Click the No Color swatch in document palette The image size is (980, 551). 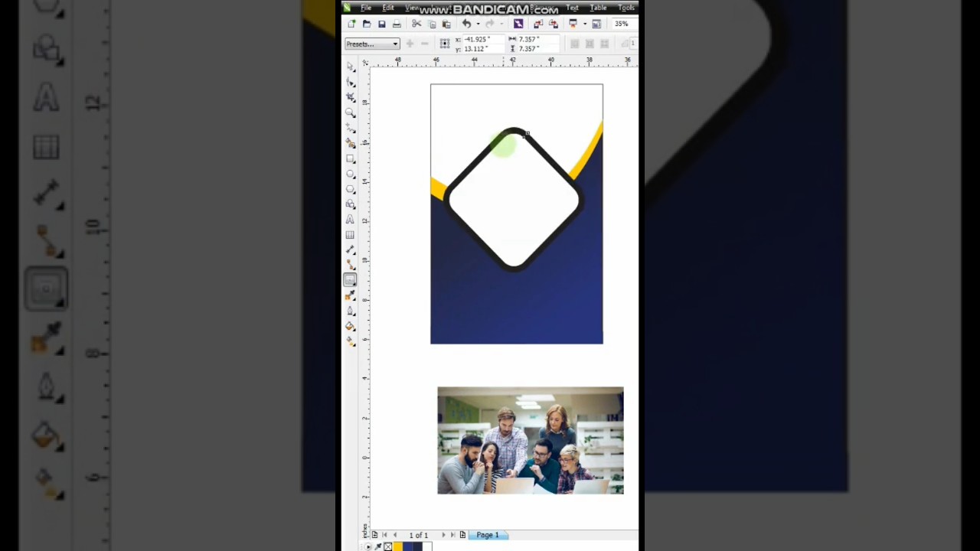[x=387, y=546]
